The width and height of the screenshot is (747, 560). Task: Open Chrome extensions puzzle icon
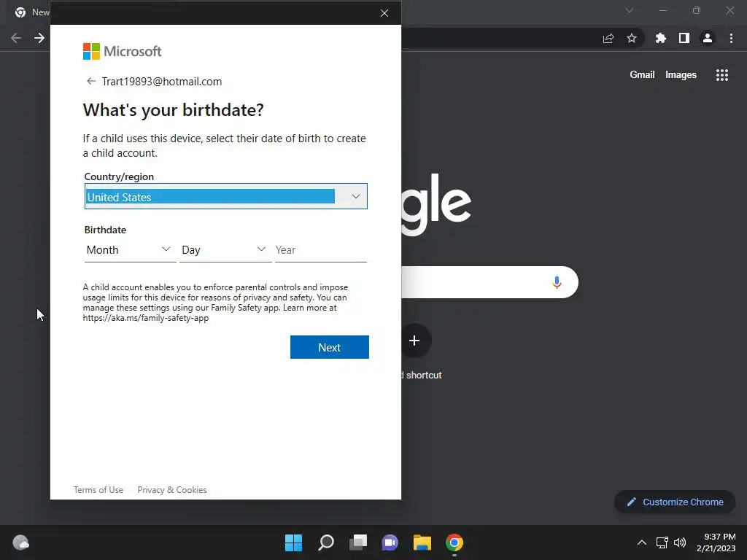pos(661,38)
